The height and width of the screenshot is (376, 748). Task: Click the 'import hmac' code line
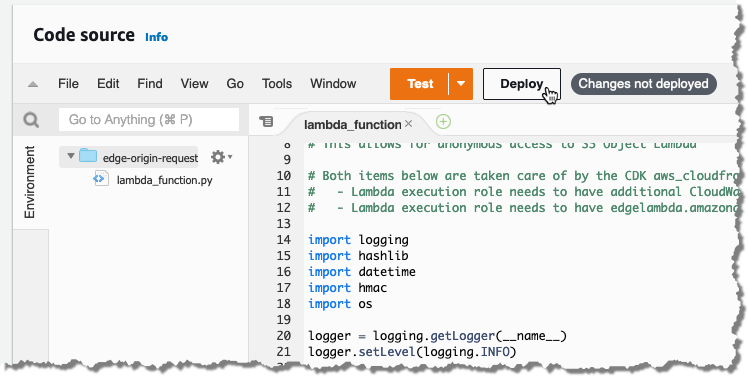click(347, 288)
